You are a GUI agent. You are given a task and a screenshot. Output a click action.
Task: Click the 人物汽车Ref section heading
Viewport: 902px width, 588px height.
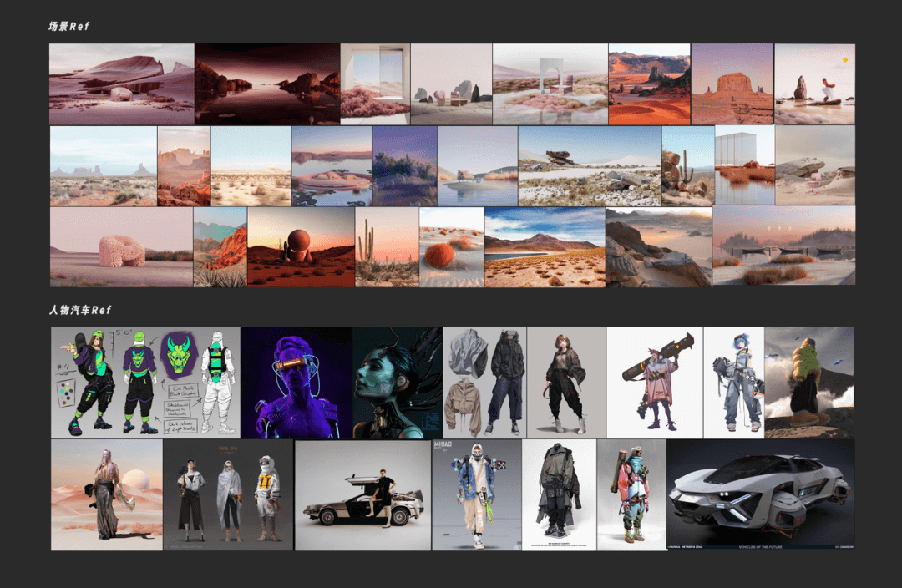tap(79, 311)
